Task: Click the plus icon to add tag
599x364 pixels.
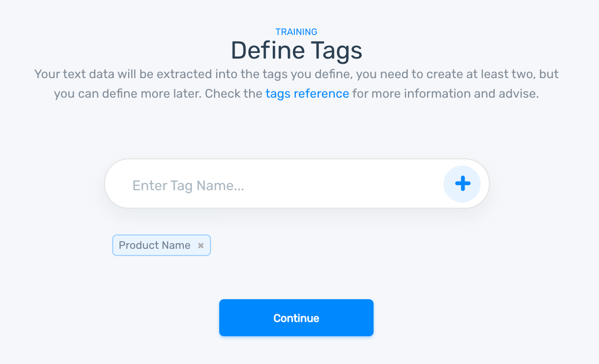Action: pos(462,184)
